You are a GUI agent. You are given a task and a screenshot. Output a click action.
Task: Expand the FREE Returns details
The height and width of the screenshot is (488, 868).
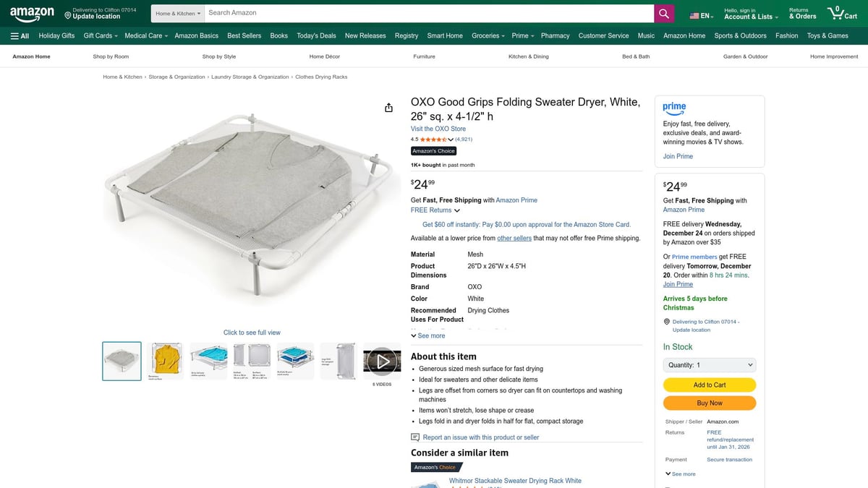click(x=431, y=210)
